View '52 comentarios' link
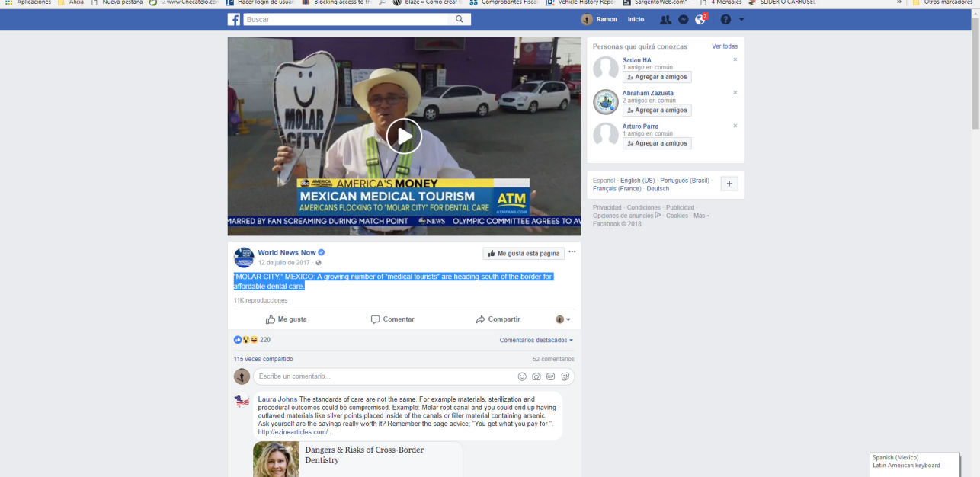This screenshot has height=477, width=980. (553, 359)
